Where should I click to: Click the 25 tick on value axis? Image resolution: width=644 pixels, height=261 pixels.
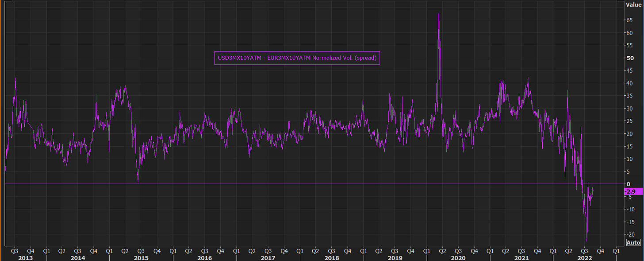[629, 121]
